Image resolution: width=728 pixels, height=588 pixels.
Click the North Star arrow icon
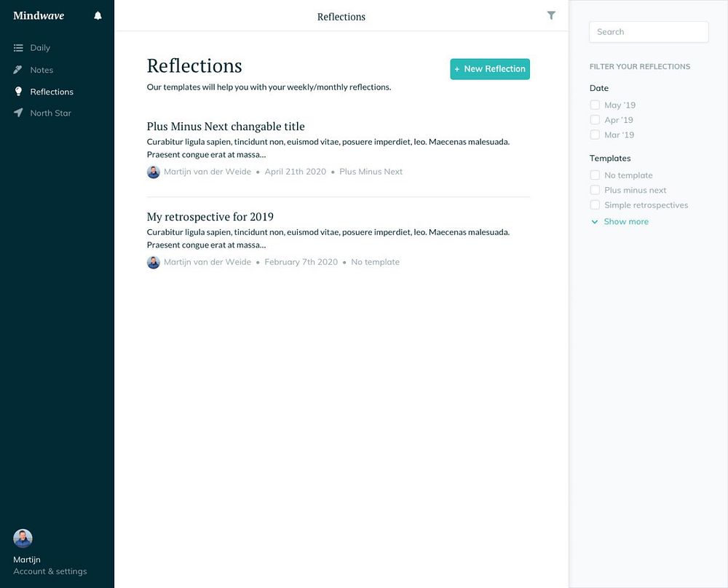pos(18,113)
